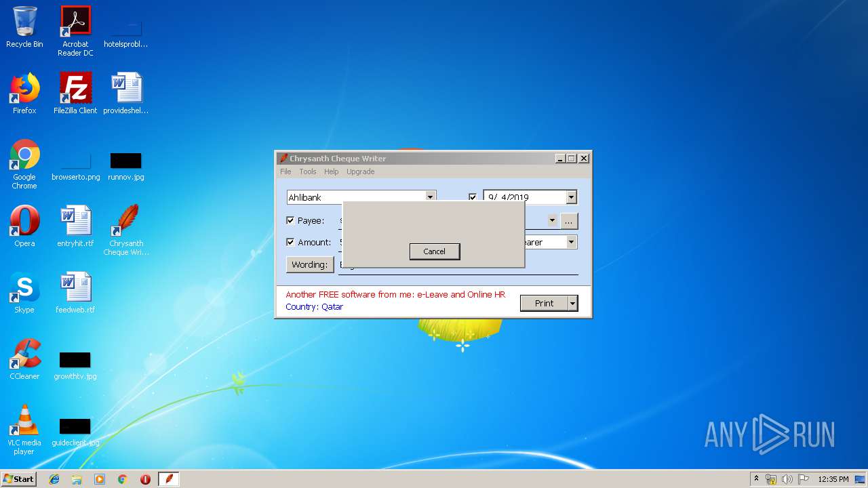Open Firefox desktop shortcut
Viewport: 868px width, 488px height.
click(24, 94)
